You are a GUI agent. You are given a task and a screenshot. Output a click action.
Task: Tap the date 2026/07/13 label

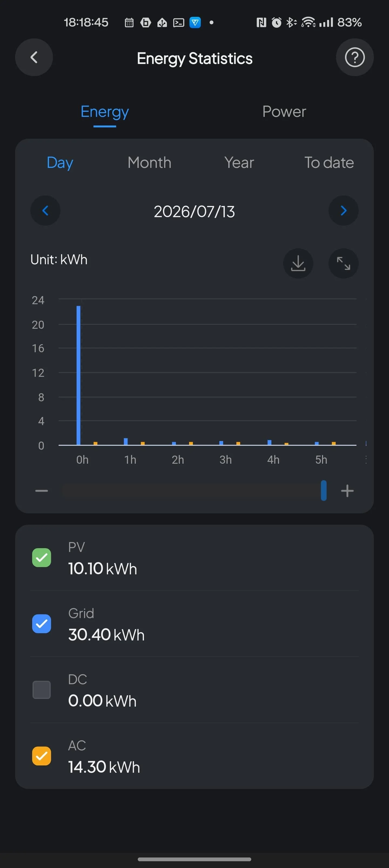pos(194,212)
